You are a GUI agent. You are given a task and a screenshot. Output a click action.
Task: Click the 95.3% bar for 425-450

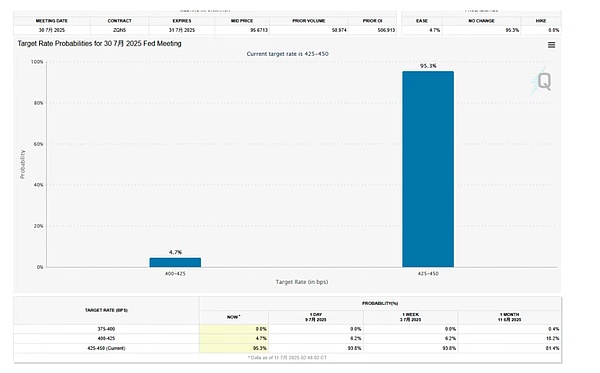point(428,169)
